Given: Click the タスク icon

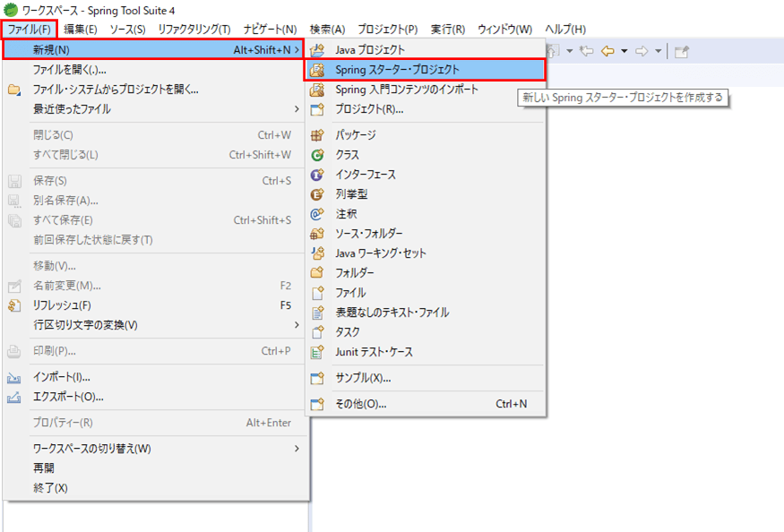Looking at the screenshot, I should pyautogui.click(x=317, y=332).
